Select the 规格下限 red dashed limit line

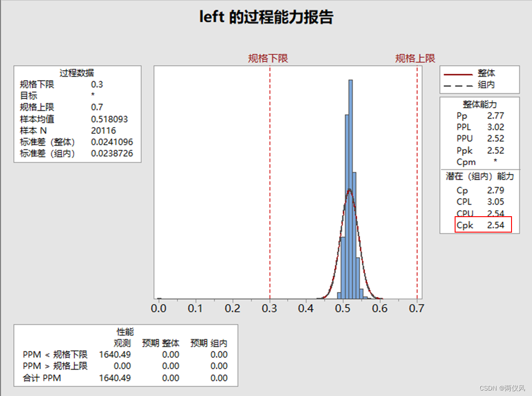pos(270,182)
